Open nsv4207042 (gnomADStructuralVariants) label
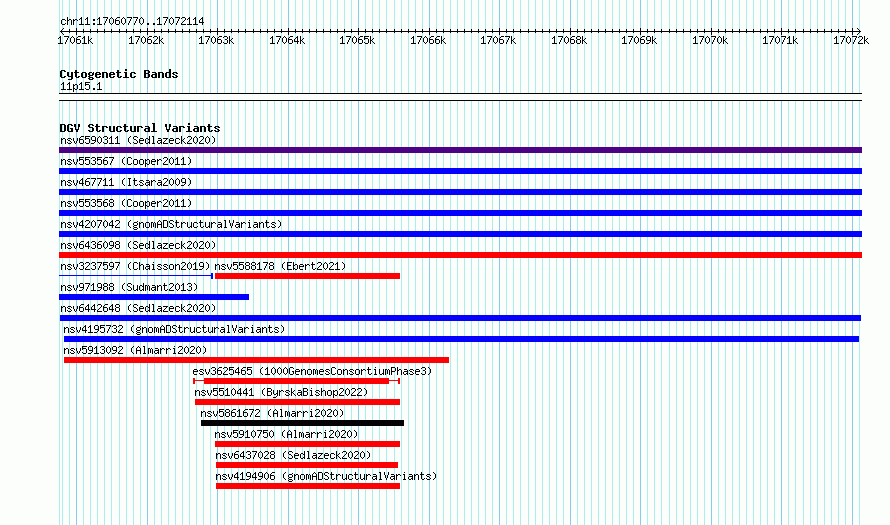890x525 pixels. [171, 224]
